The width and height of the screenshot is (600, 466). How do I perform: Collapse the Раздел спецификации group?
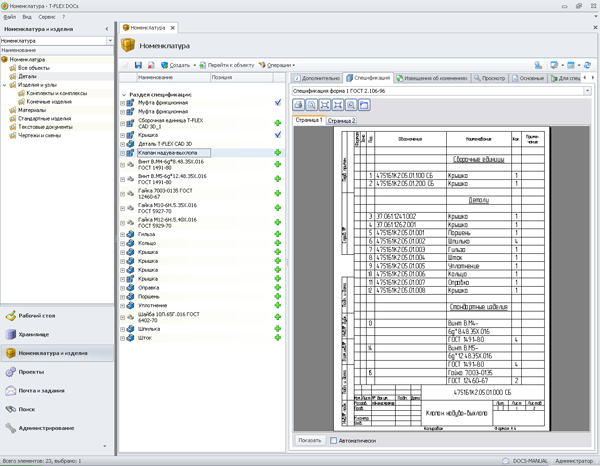click(124, 95)
